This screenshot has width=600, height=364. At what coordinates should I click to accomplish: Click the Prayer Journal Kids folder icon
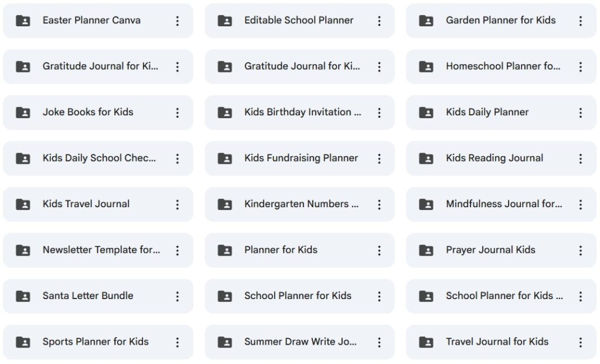[x=426, y=250]
